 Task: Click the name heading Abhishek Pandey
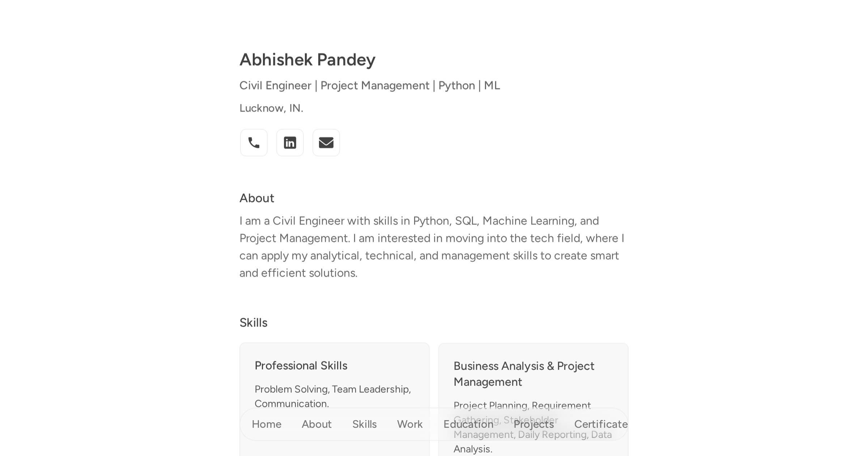tap(307, 59)
